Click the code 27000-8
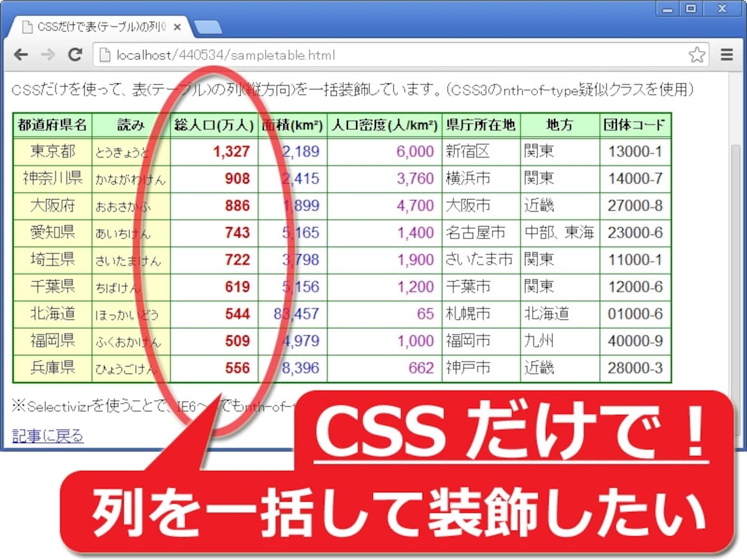 click(636, 205)
